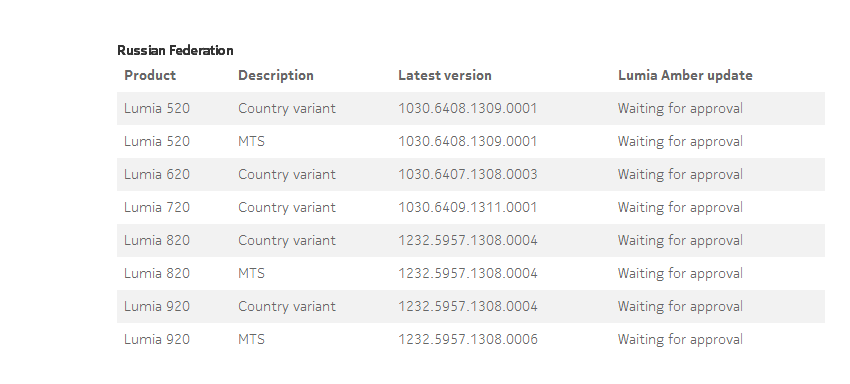Select the Lumia 620 product cell

point(157,175)
